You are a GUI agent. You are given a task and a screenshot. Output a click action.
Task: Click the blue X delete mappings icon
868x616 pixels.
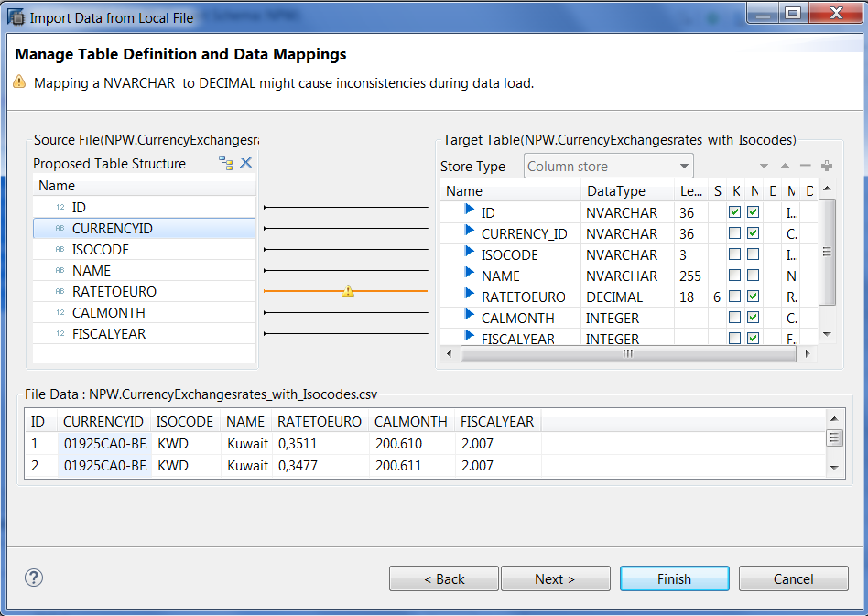[245, 163]
